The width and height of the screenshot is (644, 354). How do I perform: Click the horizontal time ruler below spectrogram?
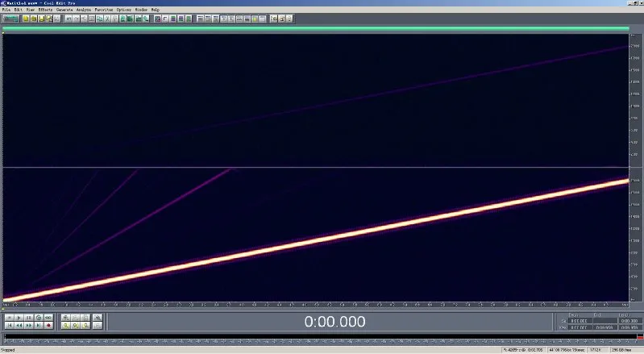point(315,305)
